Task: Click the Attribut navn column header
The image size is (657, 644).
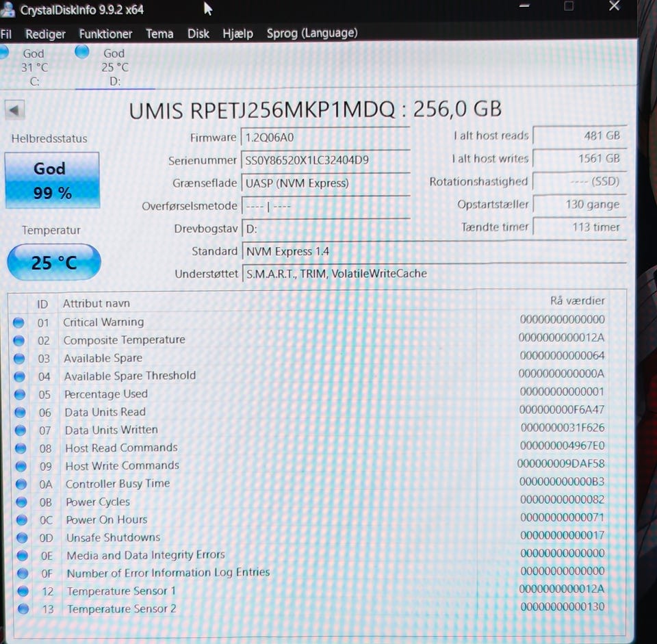Action: coord(96,303)
